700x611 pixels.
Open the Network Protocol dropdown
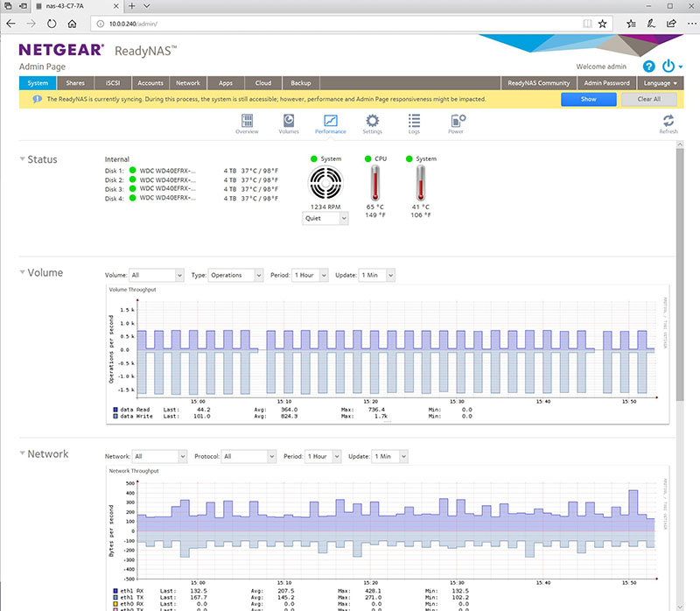coord(248,456)
